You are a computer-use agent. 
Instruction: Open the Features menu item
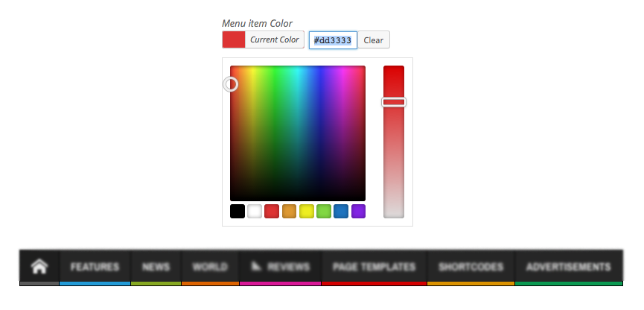tap(95, 266)
